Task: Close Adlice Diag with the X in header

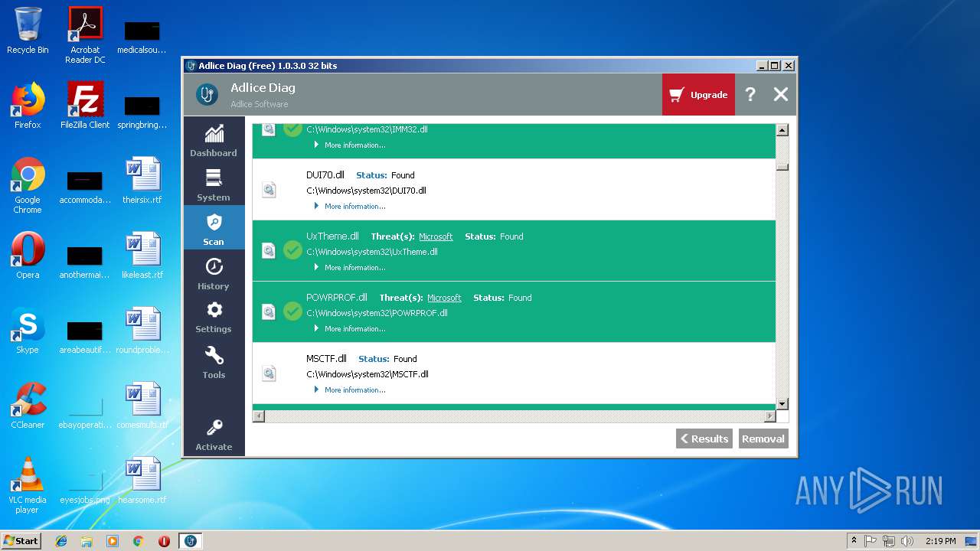Action: click(x=780, y=94)
